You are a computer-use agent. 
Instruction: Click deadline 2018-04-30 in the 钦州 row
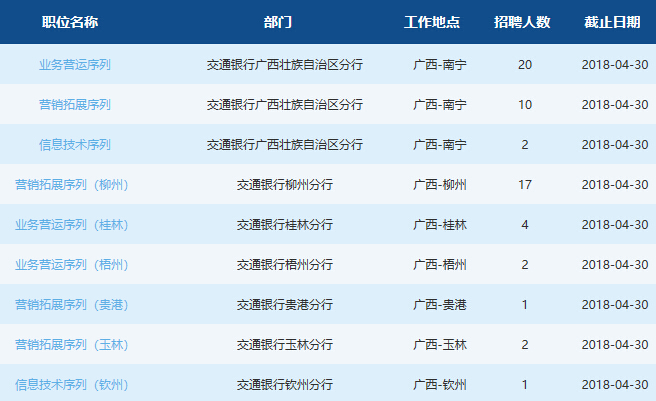[615, 385]
